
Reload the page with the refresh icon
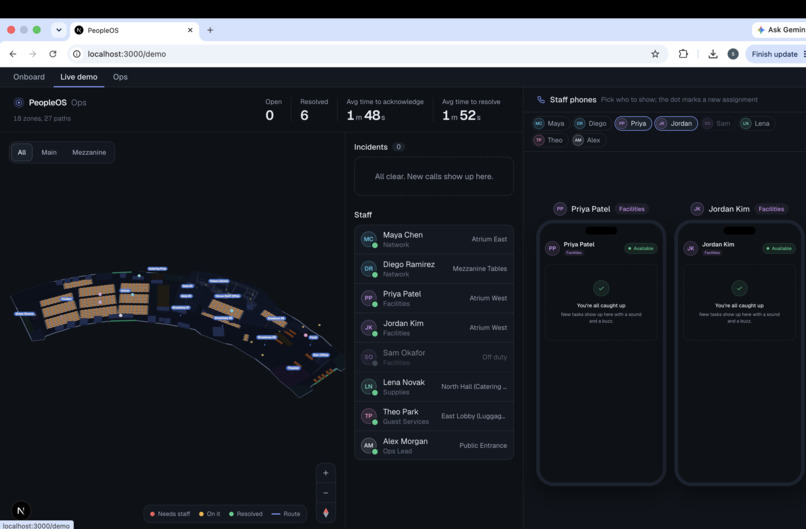(x=53, y=54)
